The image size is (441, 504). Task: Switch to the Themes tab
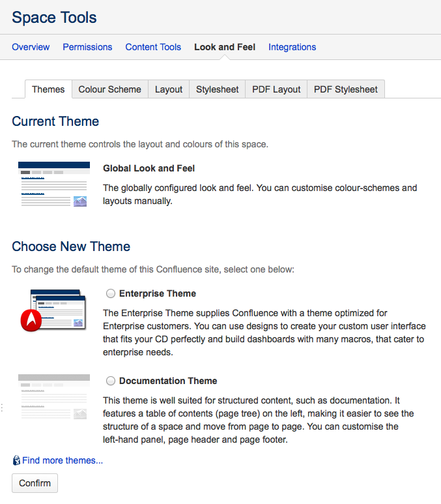point(48,89)
